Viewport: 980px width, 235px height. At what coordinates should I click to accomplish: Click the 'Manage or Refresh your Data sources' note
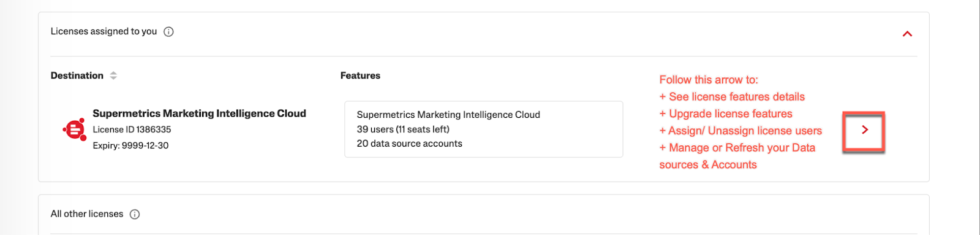[737, 156]
